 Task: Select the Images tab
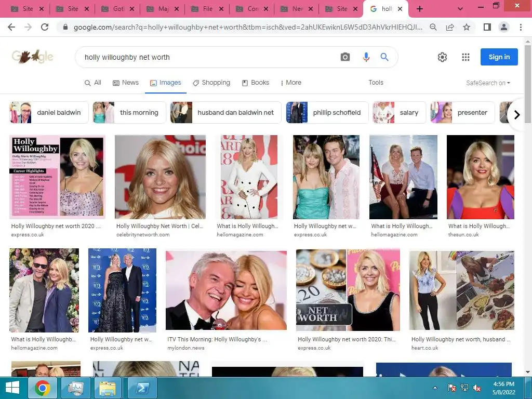click(166, 83)
